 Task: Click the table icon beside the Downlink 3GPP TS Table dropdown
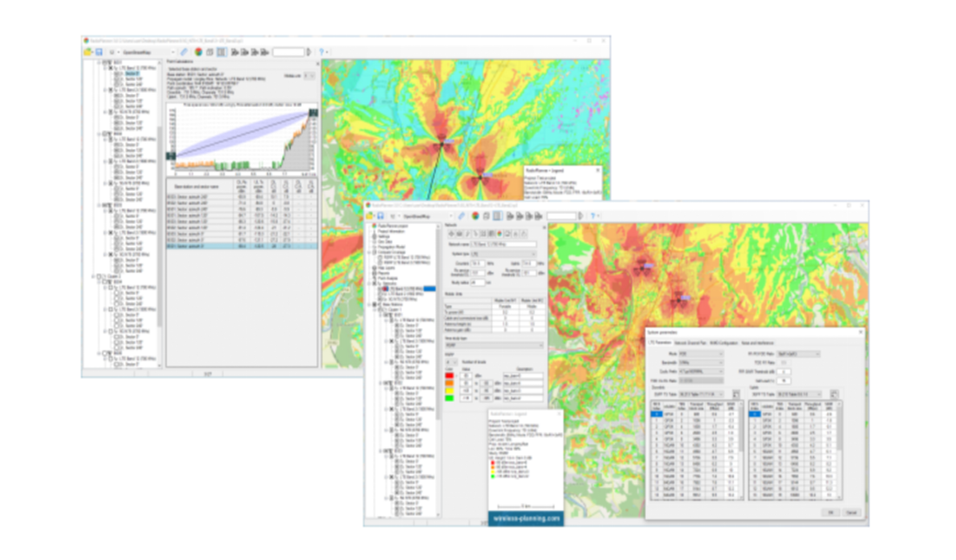point(736,394)
